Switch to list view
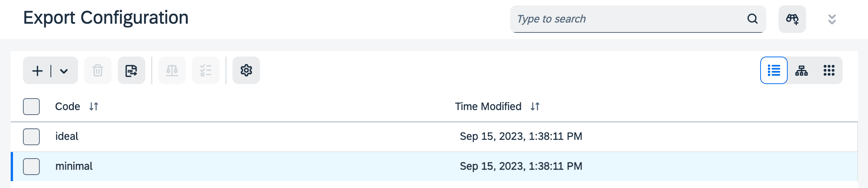The height and width of the screenshot is (188, 868). (x=774, y=71)
